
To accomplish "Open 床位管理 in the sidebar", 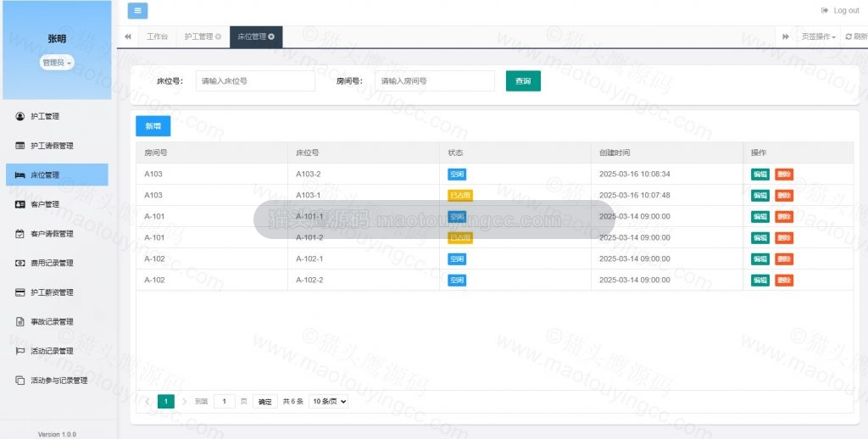I will click(x=57, y=175).
